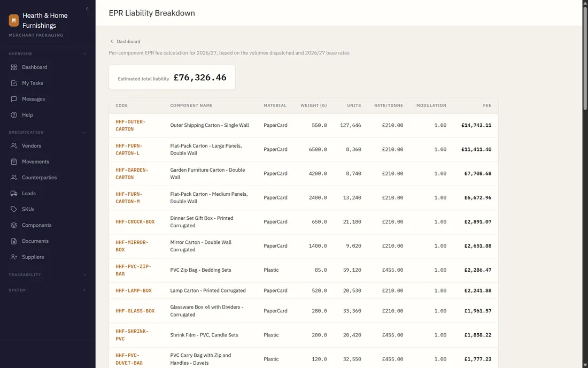The height and width of the screenshot is (368, 588).
Task: Click the Help question mark icon
Action: point(14,115)
